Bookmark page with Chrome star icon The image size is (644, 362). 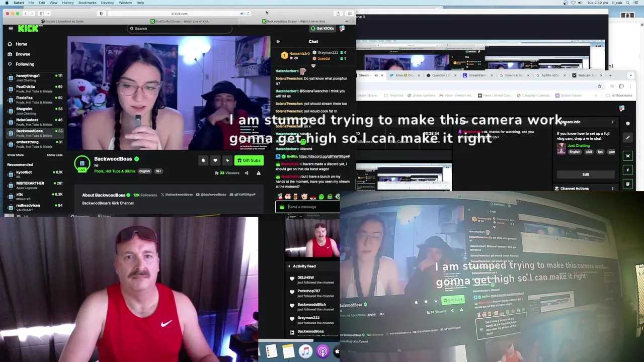(x=600, y=86)
